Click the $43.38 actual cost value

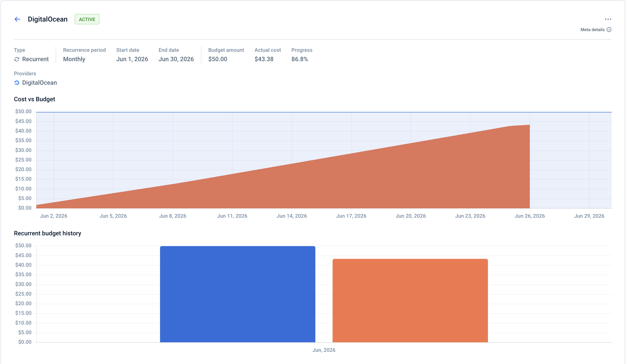tap(264, 59)
